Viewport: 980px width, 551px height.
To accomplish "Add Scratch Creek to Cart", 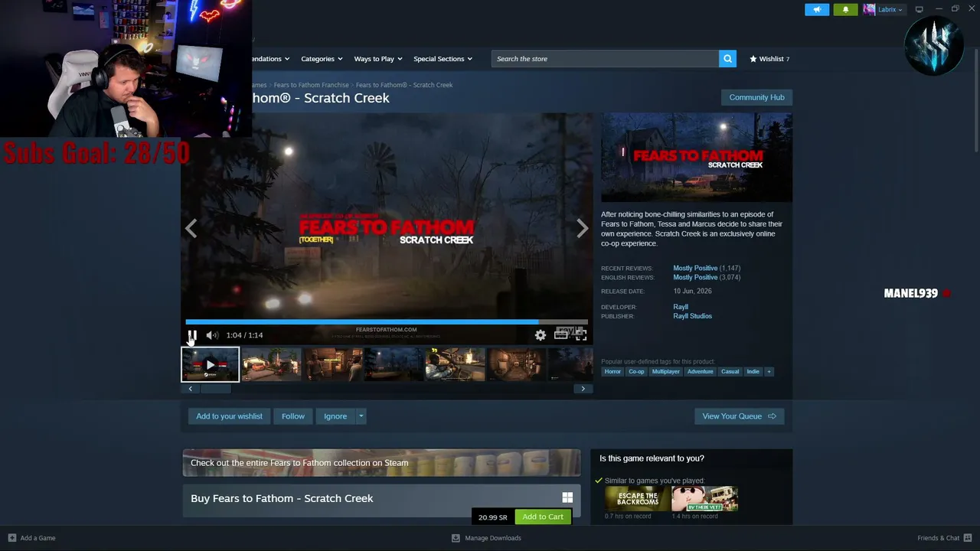I will (x=543, y=517).
